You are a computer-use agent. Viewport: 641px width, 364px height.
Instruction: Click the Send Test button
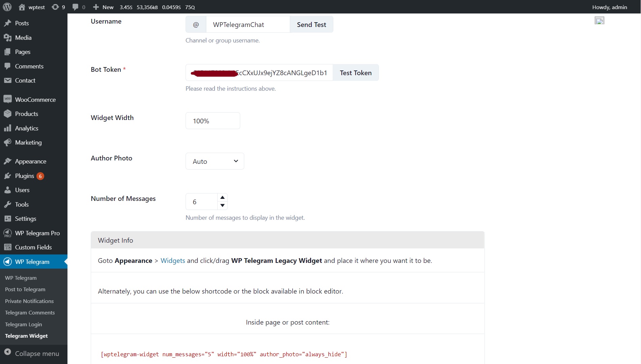tap(311, 24)
